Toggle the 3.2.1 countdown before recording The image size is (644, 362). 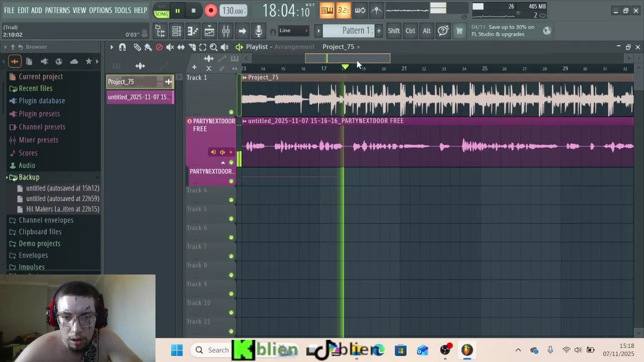click(x=343, y=11)
